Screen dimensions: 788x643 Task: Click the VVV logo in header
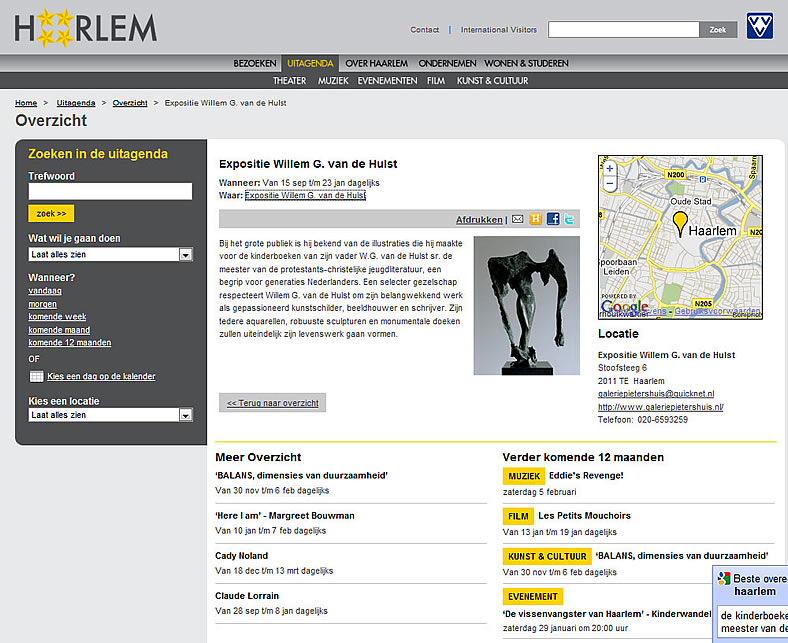pos(759,27)
